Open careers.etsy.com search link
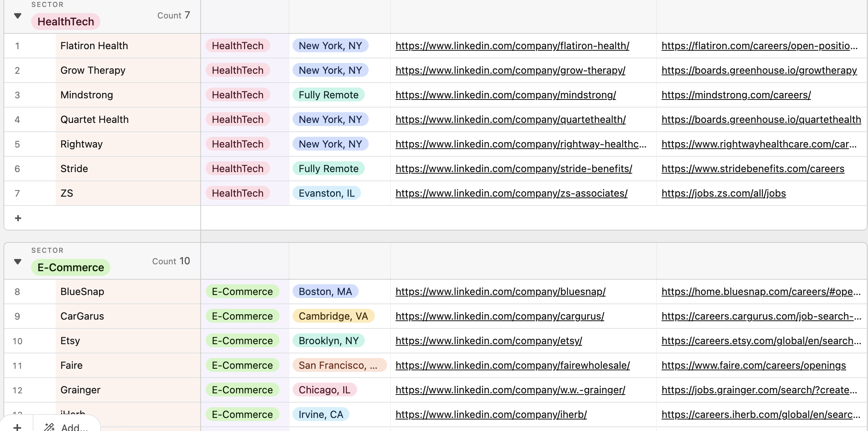 click(x=761, y=341)
